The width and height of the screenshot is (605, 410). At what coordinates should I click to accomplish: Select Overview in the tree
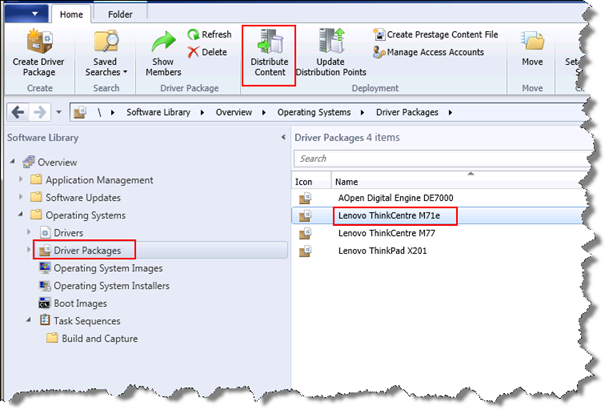pyautogui.click(x=57, y=162)
